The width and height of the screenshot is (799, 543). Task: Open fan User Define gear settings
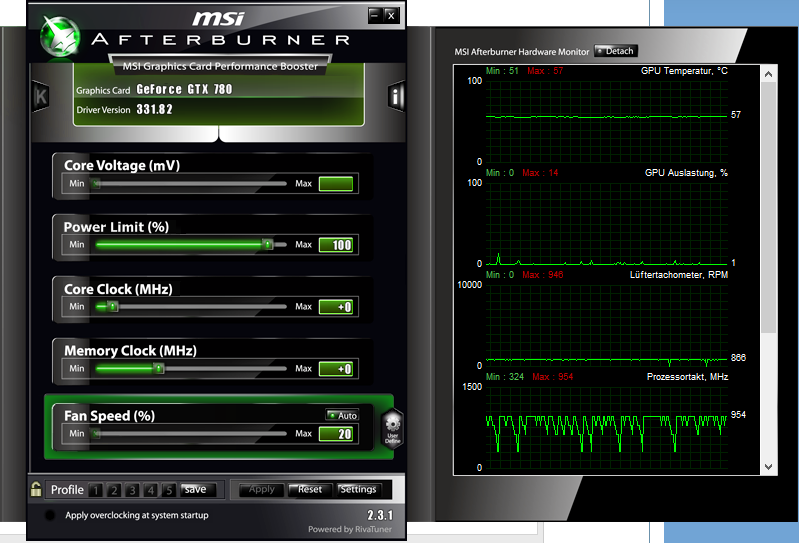point(392,428)
